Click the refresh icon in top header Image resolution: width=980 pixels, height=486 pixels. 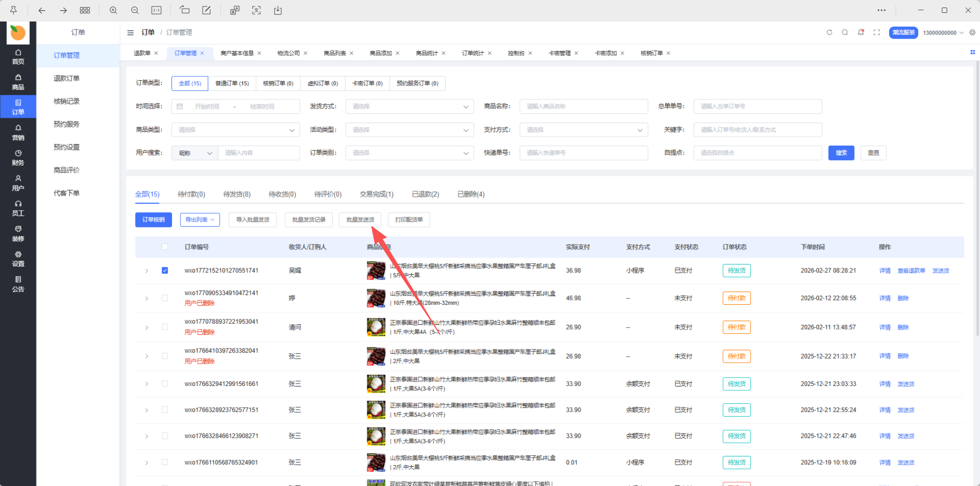[x=829, y=32]
